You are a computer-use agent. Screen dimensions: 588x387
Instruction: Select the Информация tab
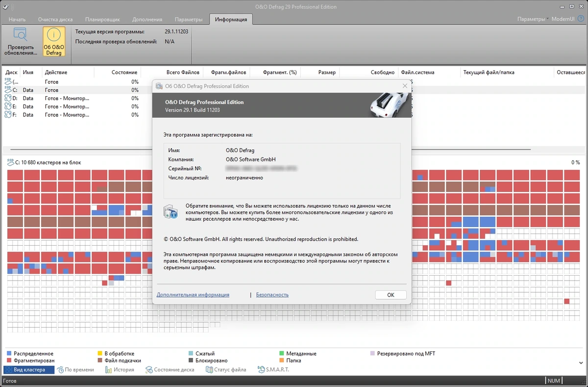click(231, 20)
